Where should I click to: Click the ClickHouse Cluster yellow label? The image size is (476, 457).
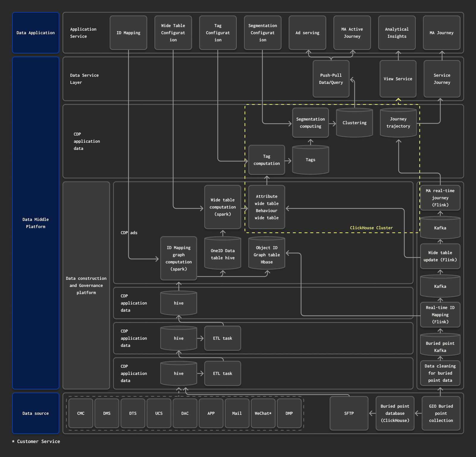[x=371, y=228]
